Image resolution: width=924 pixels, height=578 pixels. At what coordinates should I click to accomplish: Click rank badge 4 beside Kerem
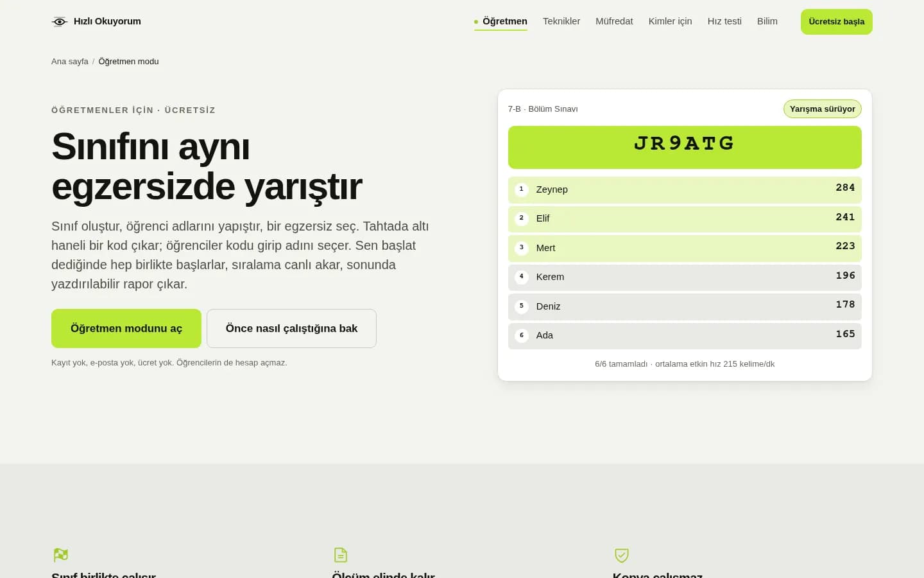[x=522, y=277]
